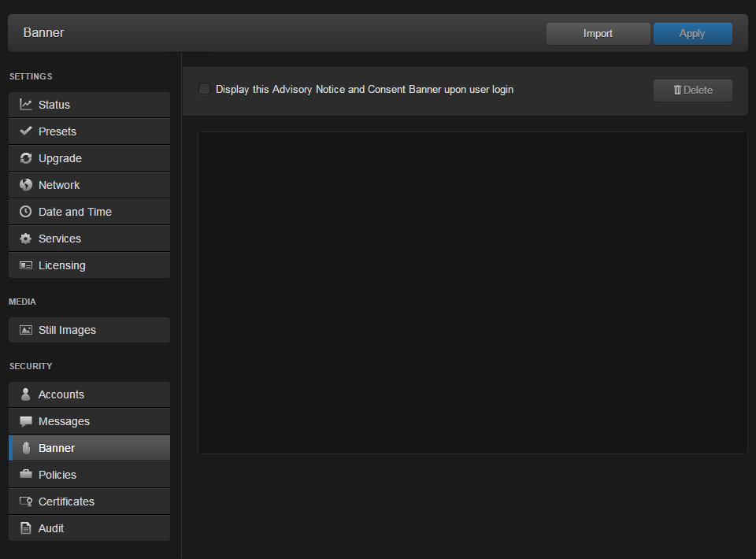Screen dimensions: 756x559
Task: Click the Network globe icon
Action: 26,185
